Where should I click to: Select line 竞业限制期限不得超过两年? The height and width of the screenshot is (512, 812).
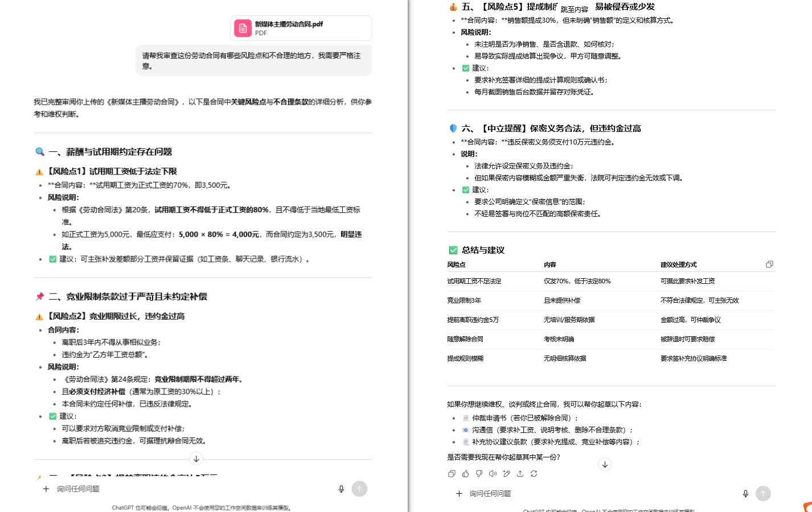pos(200,379)
